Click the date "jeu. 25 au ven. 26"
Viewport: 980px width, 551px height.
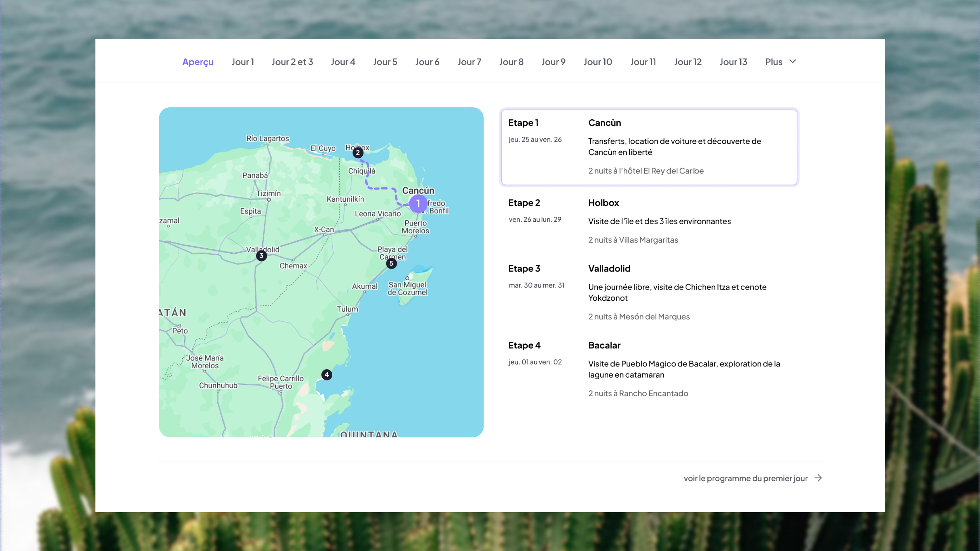tap(535, 140)
